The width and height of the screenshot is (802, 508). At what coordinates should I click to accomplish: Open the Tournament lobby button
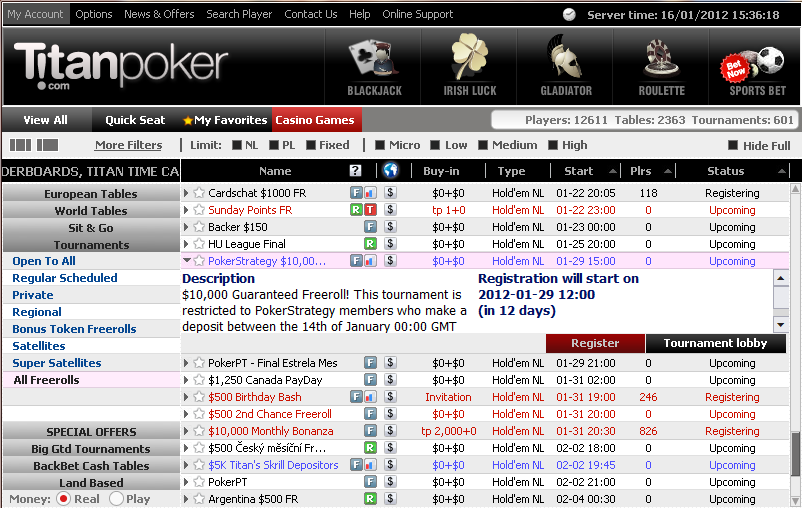click(716, 343)
